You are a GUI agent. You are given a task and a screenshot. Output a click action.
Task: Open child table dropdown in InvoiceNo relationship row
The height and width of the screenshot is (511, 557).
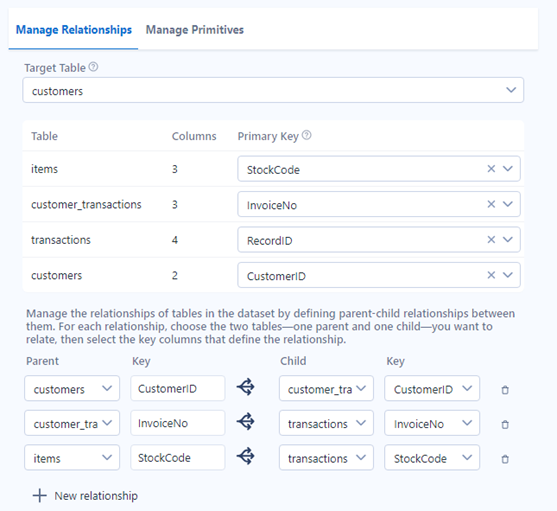(326, 423)
